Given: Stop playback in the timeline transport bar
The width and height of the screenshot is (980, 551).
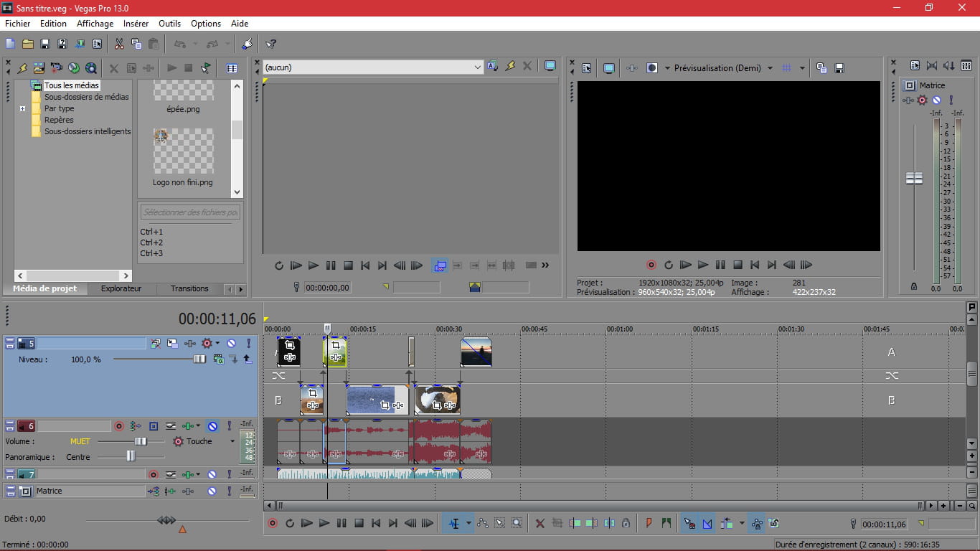Looking at the screenshot, I should pos(359,524).
